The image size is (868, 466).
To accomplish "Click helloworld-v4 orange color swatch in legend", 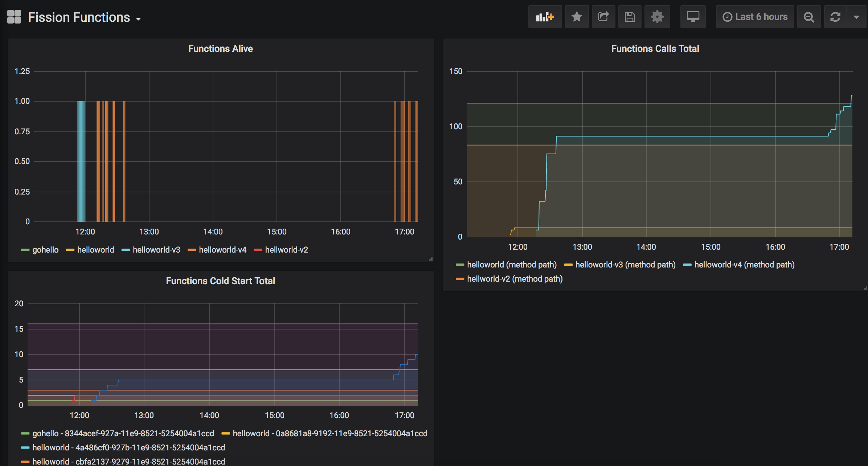I will point(192,250).
